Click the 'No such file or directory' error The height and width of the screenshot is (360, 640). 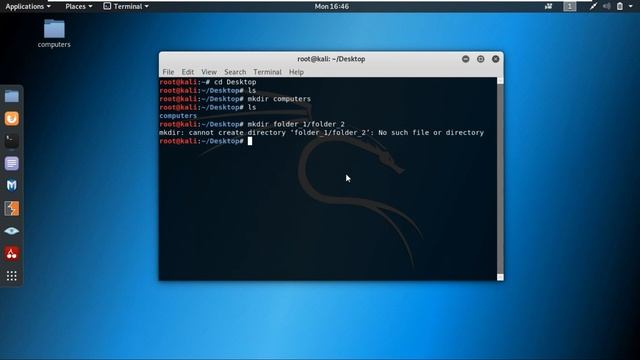tap(431, 133)
